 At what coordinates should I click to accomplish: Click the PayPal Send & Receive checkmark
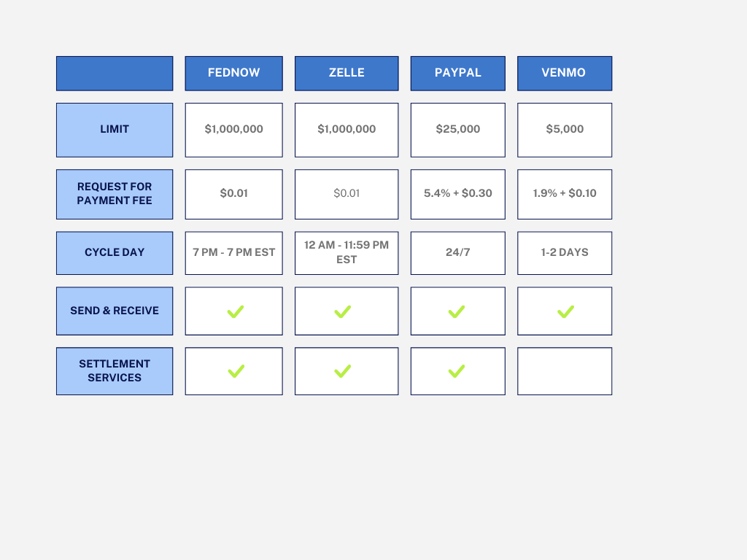(457, 312)
